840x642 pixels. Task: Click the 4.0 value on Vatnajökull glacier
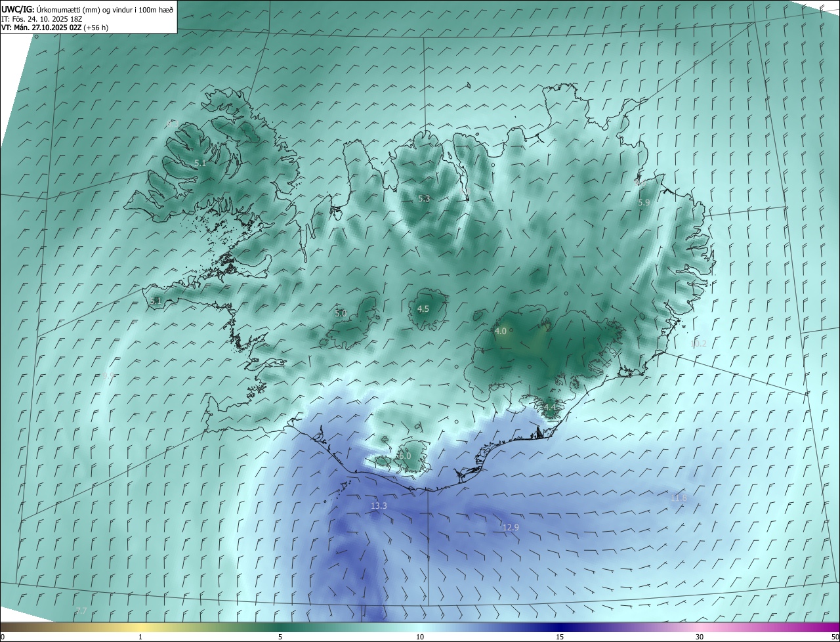(501, 332)
